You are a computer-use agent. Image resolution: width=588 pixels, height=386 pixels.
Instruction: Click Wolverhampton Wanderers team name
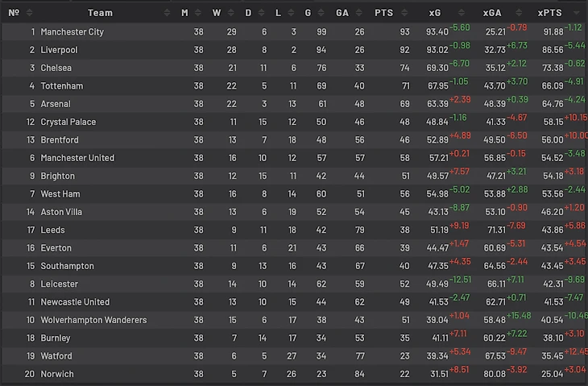tap(93, 320)
